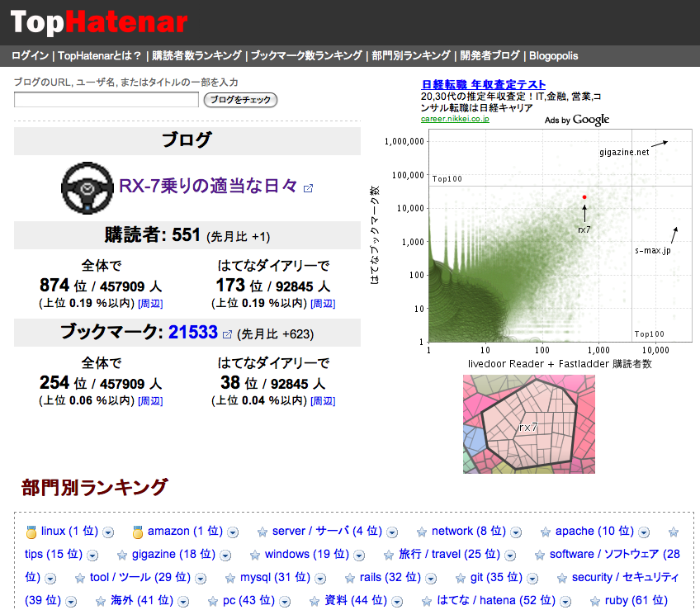700x610 pixels.
Task: Click the star icon beside ruby (61位)
Action: pos(594,600)
